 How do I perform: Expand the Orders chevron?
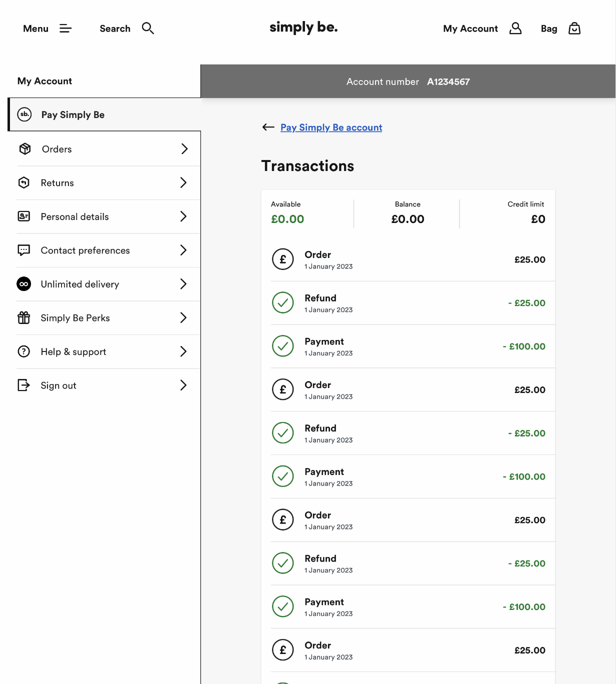(x=184, y=149)
